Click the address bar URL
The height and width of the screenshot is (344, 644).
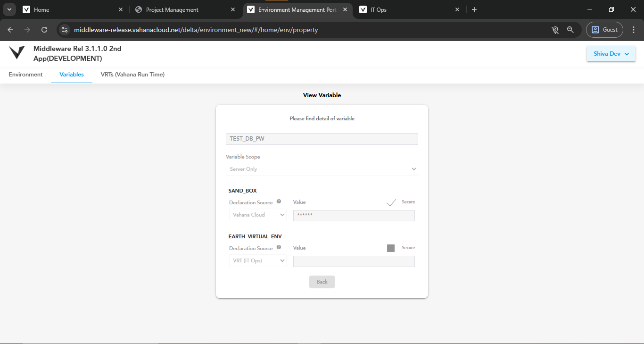click(x=196, y=30)
